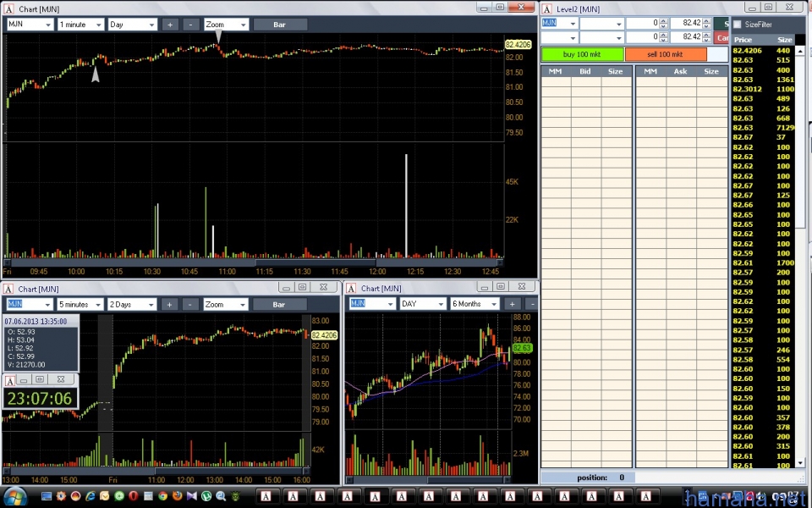Click the Bar button in the 1 minute chart
Screen dimensions: 812x508
(280, 25)
